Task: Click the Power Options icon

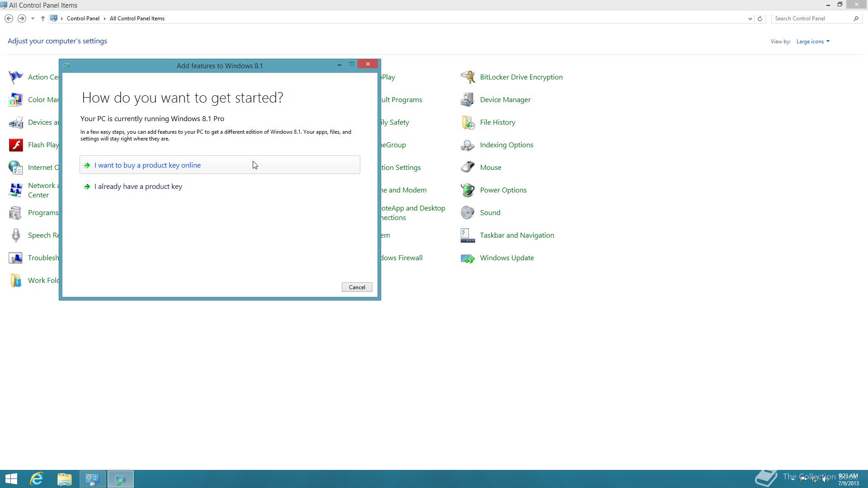Action: pos(468,190)
